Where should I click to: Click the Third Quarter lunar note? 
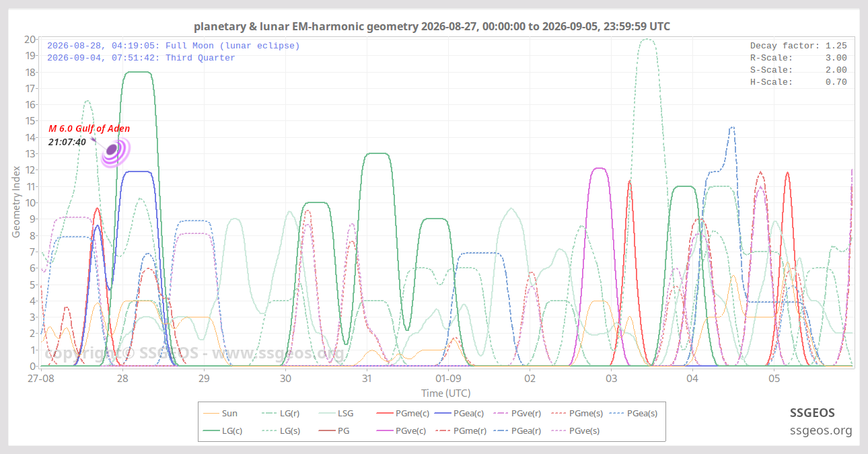pos(141,58)
